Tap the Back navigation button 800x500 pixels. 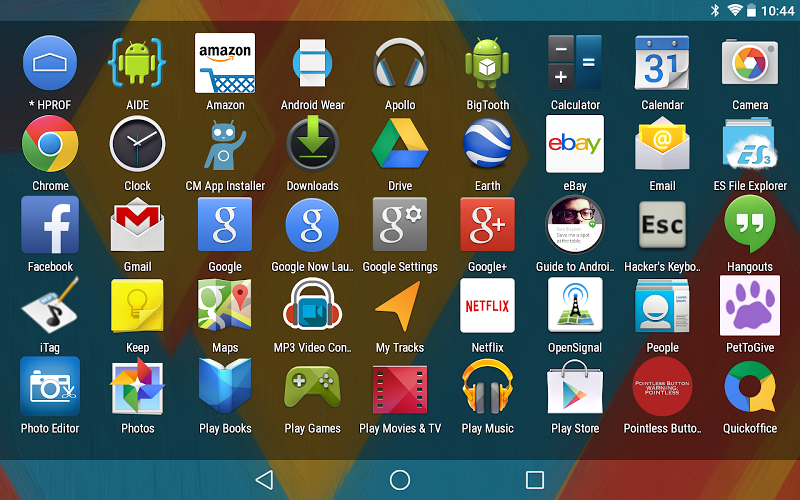point(264,480)
